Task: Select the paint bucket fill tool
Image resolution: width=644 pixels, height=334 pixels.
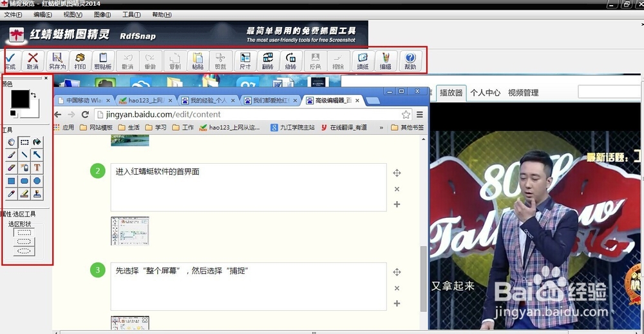Action: 37,142
